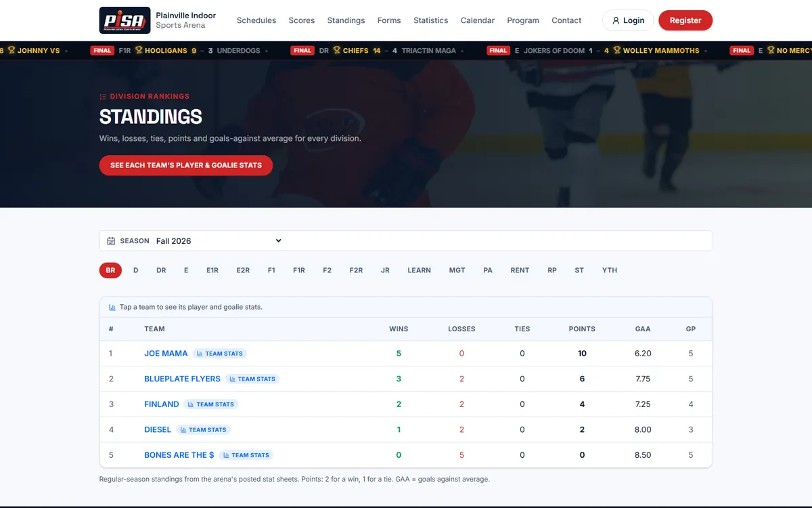Click the GAA column header
The width and height of the screenshot is (812, 508).
point(643,329)
